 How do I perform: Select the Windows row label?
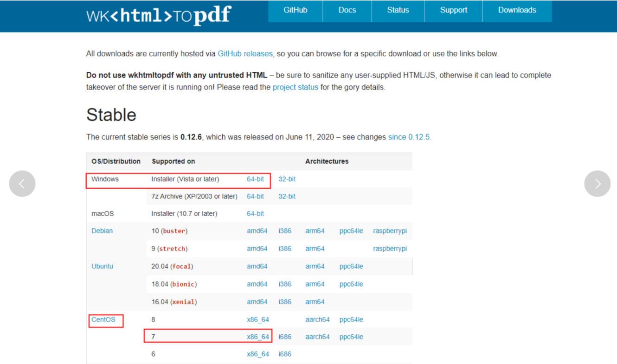point(105,179)
